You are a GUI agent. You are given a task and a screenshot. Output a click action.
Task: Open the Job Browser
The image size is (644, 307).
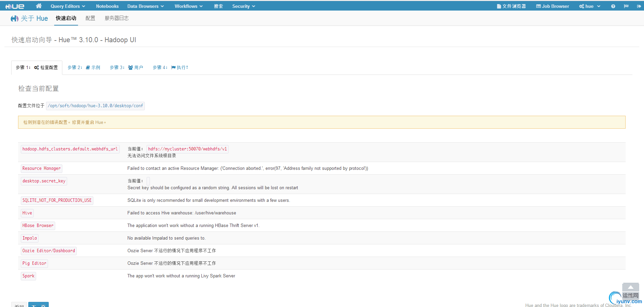tap(552, 6)
